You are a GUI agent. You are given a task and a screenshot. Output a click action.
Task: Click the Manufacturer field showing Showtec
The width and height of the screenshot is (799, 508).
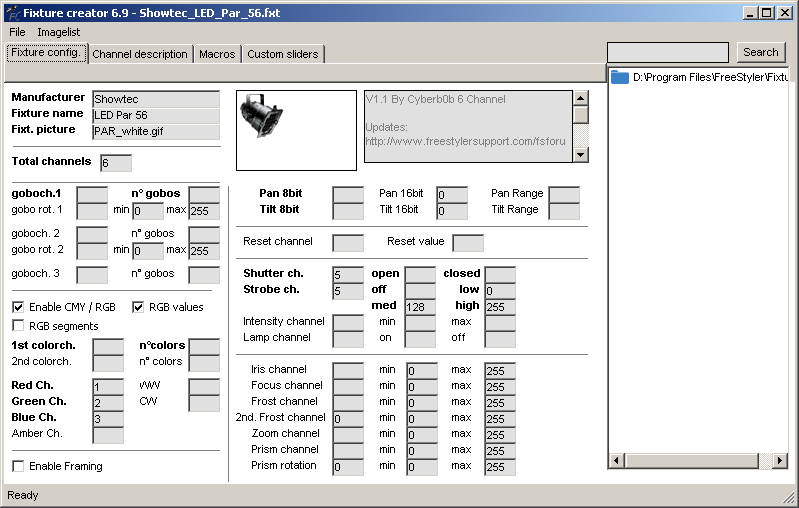pos(156,99)
